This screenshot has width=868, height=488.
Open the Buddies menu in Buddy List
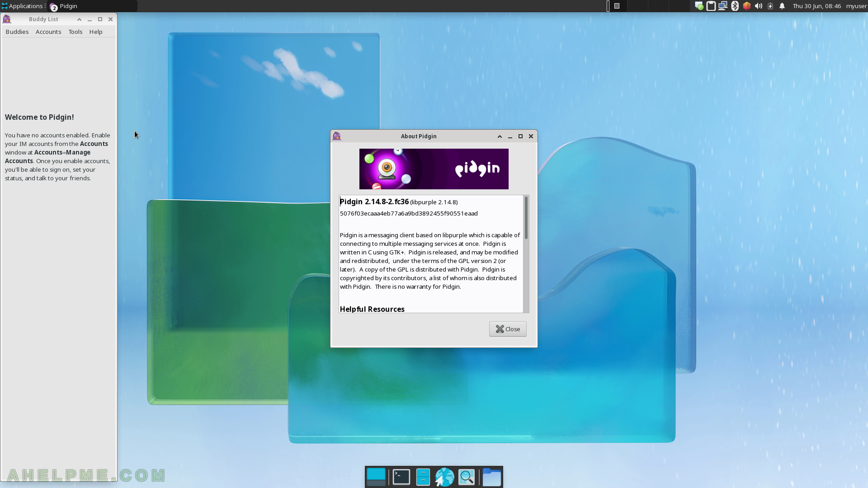click(17, 32)
